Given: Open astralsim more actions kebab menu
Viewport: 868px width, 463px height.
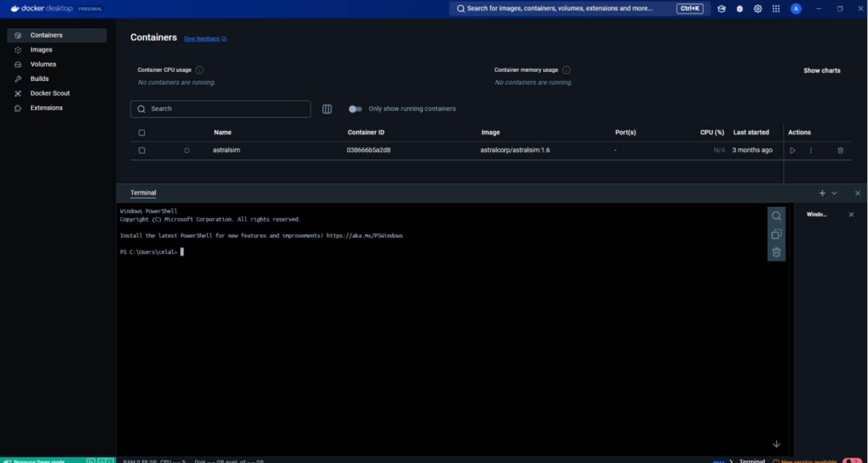Looking at the screenshot, I should tap(811, 151).
